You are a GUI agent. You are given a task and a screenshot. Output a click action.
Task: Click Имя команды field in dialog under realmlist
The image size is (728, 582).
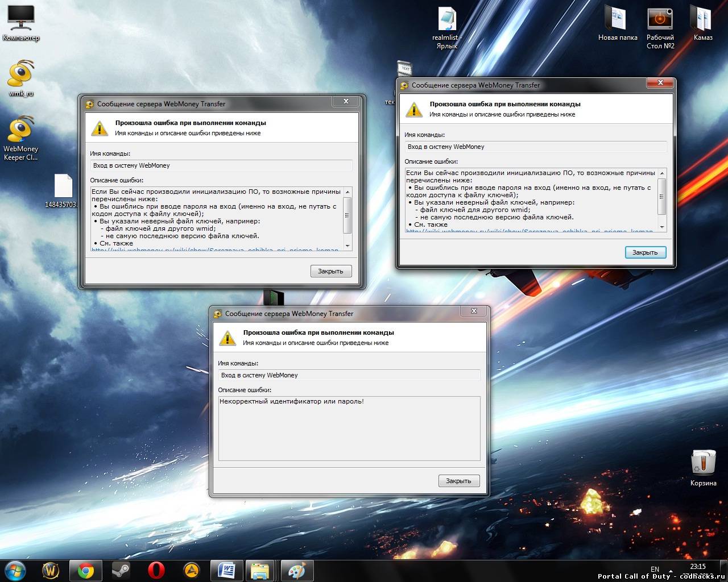(x=535, y=147)
